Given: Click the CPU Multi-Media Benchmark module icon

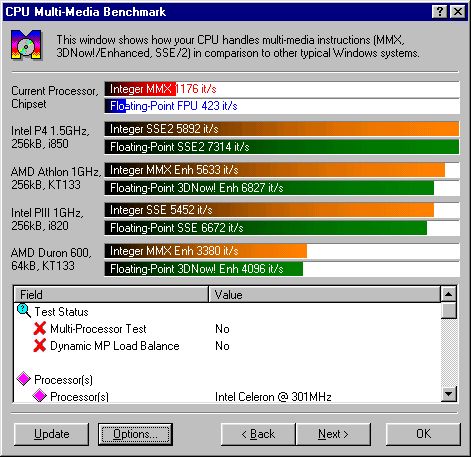Looking at the screenshot, I should coord(26,45).
